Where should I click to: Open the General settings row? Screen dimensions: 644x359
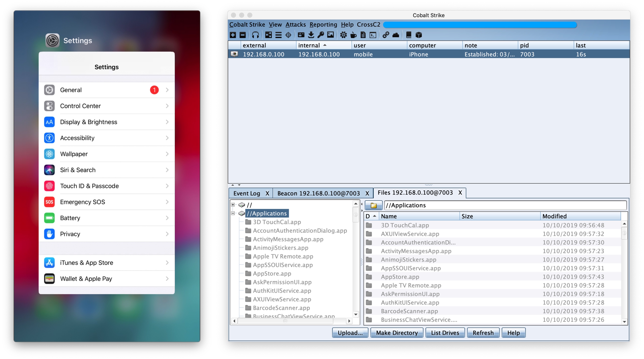(x=107, y=90)
